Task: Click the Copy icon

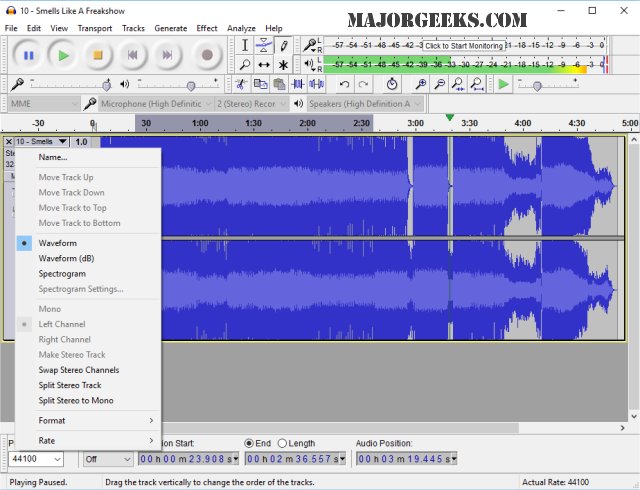Action: (x=260, y=85)
